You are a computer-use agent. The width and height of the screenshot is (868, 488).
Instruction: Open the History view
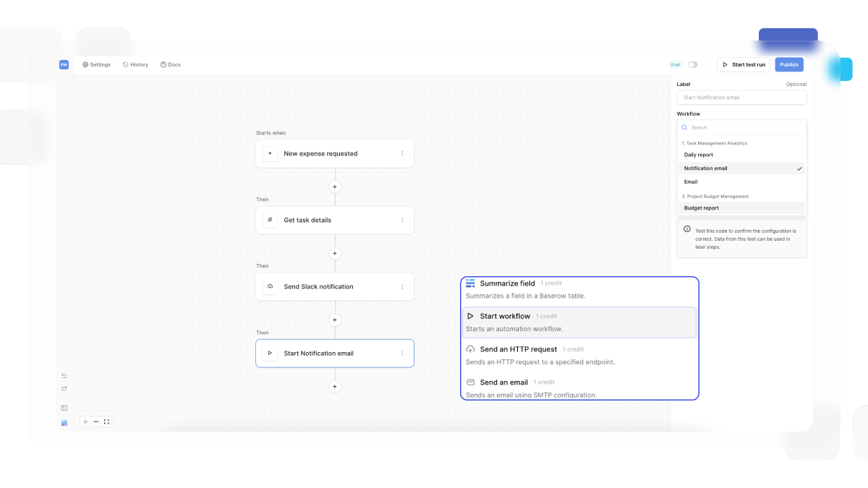point(135,64)
